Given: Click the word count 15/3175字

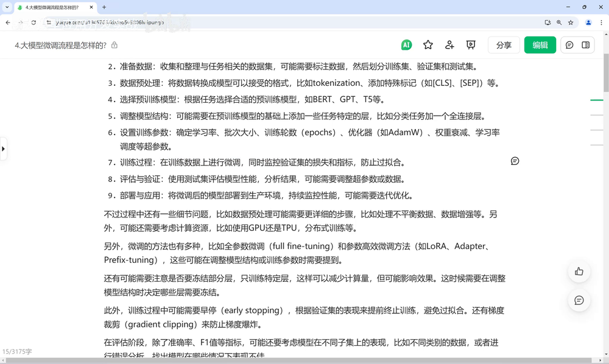Looking at the screenshot, I should [17, 352].
